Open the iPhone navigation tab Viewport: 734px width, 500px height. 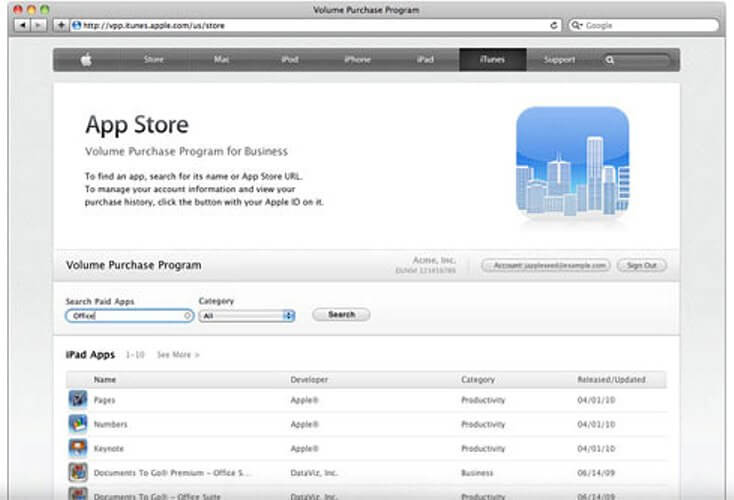pyautogui.click(x=358, y=59)
